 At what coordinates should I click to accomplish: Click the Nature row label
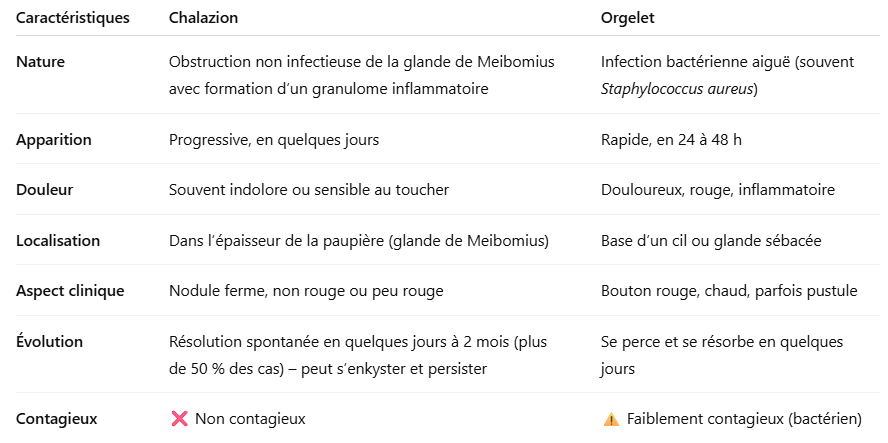[x=41, y=62]
